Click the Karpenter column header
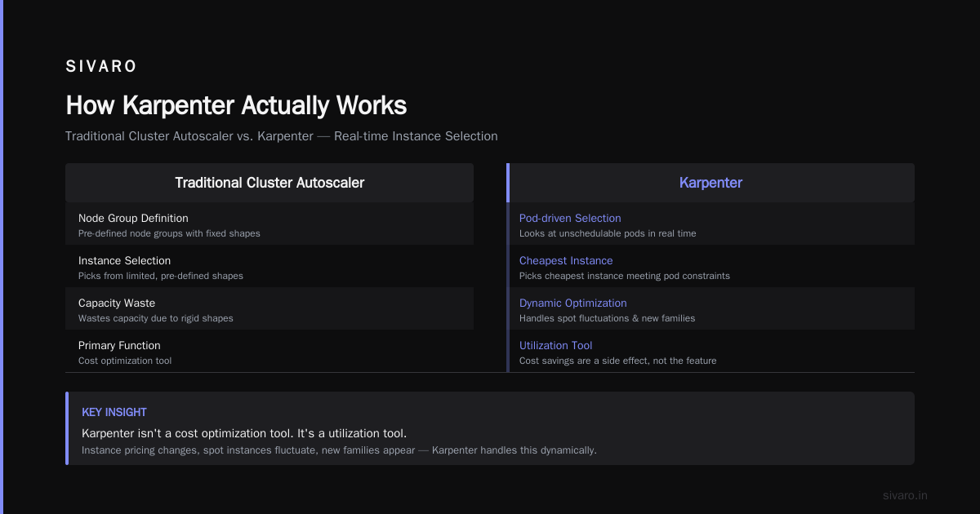The height and width of the screenshot is (514, 980). (x=710, y=183)
